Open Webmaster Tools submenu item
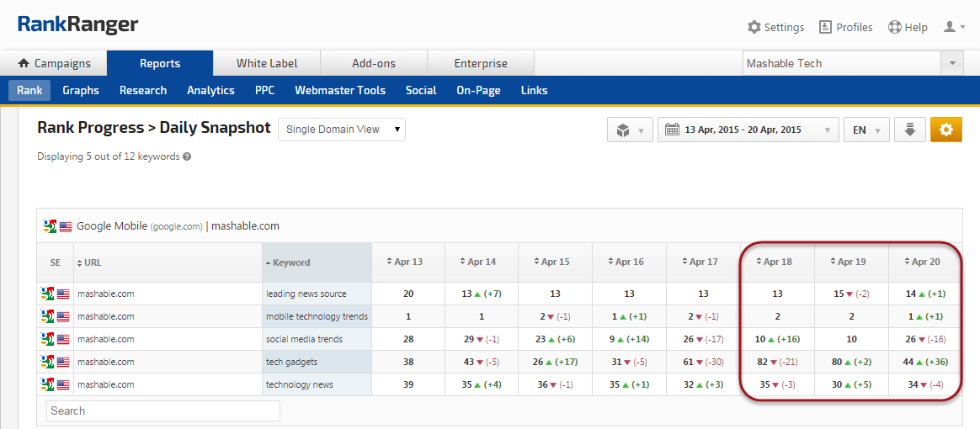Screen dimensions: 980x429 [x=340, y=90]
